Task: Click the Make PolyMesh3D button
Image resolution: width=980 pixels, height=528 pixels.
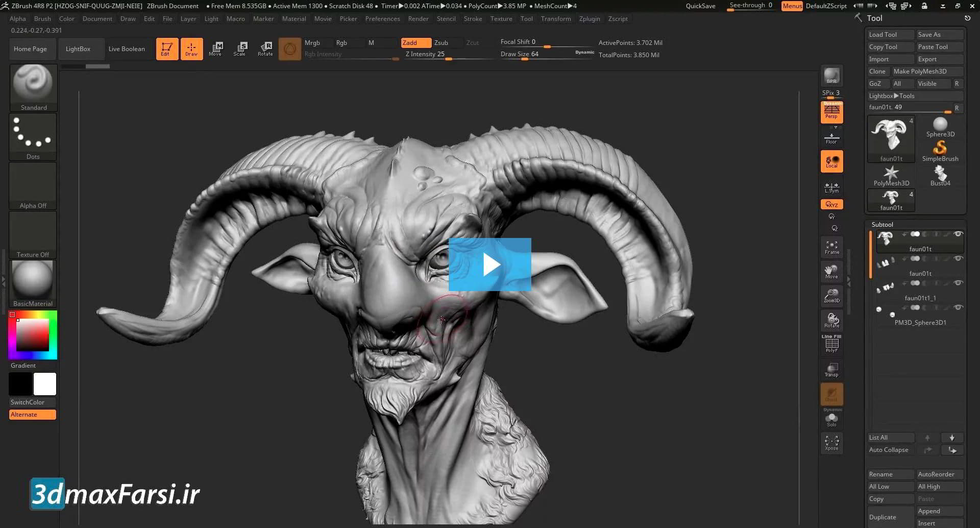Action: [x=926, y=71]
